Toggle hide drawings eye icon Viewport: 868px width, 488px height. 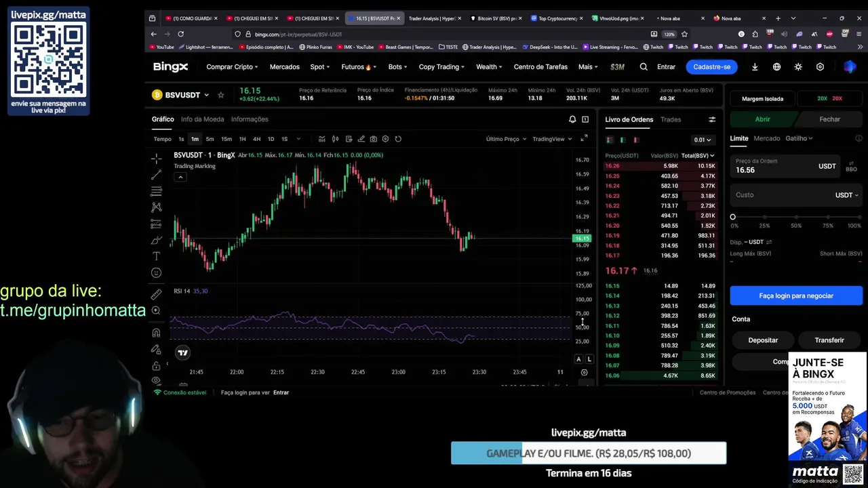156,380
